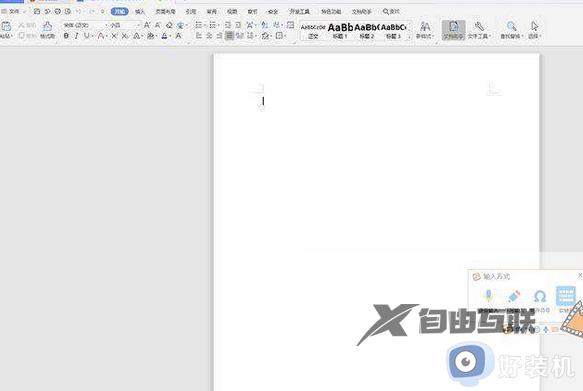Center align the paragraph text

coord(209,36)
